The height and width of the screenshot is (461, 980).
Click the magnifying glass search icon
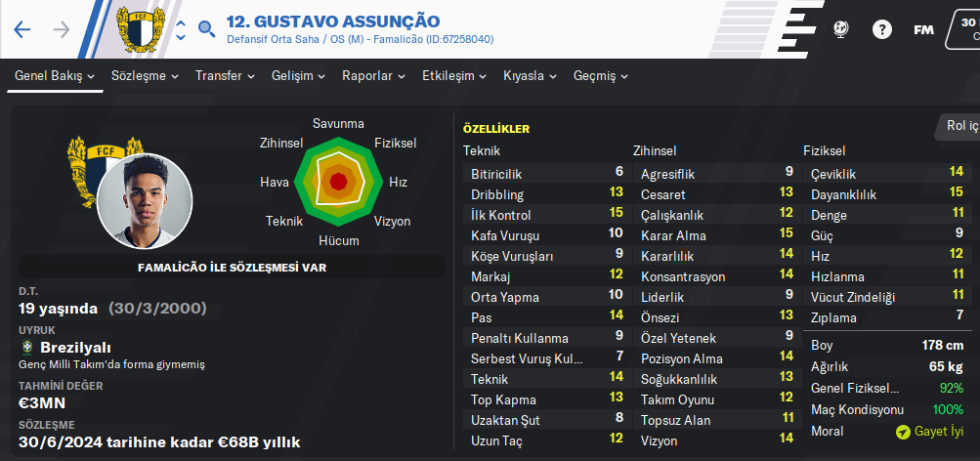pos(206,29)
